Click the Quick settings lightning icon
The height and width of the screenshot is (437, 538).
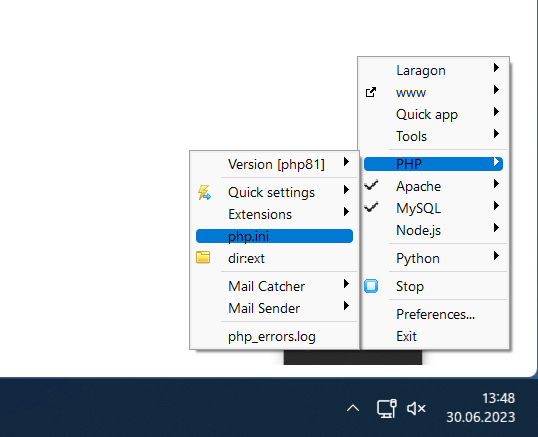pos(204,192)
